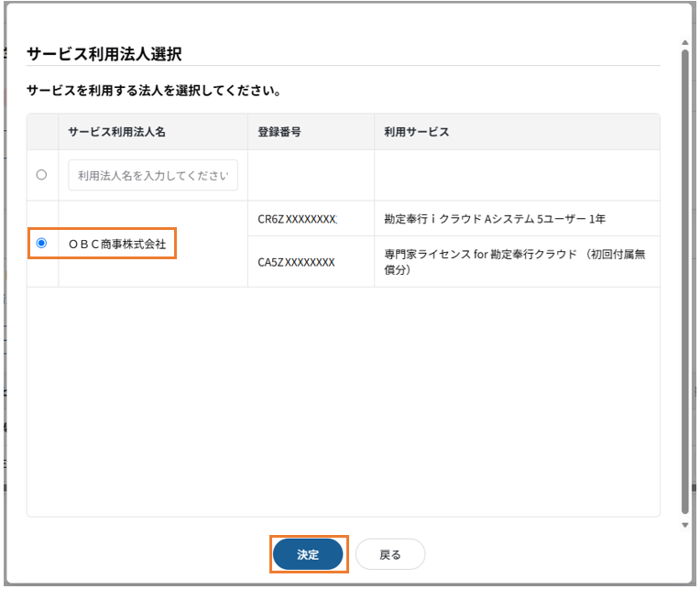Select the ＯＢＣ商事株式会社 radio button
Viewport: 700px width, 589px height.
(x=41, y=243)
